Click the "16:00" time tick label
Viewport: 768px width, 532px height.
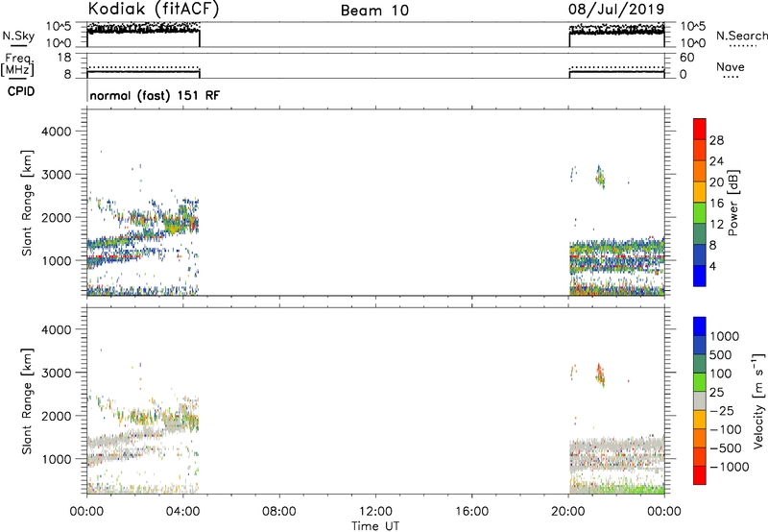471,512
